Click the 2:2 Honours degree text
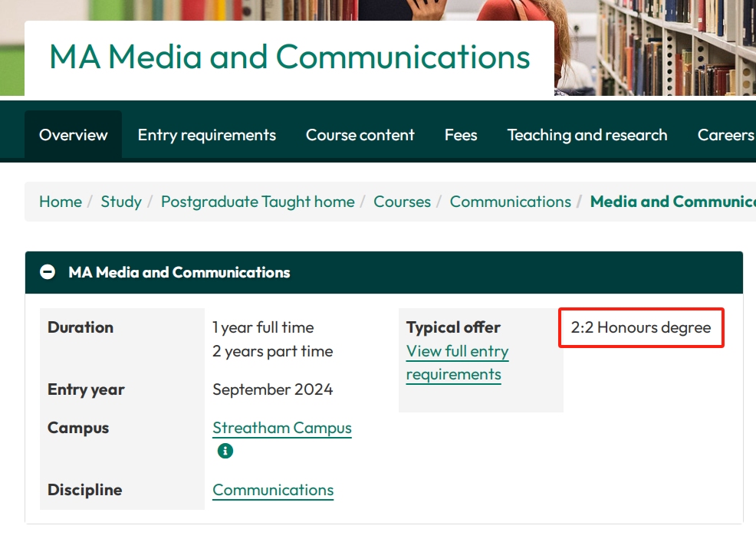The image size is (756, 542). coord(641,328)
